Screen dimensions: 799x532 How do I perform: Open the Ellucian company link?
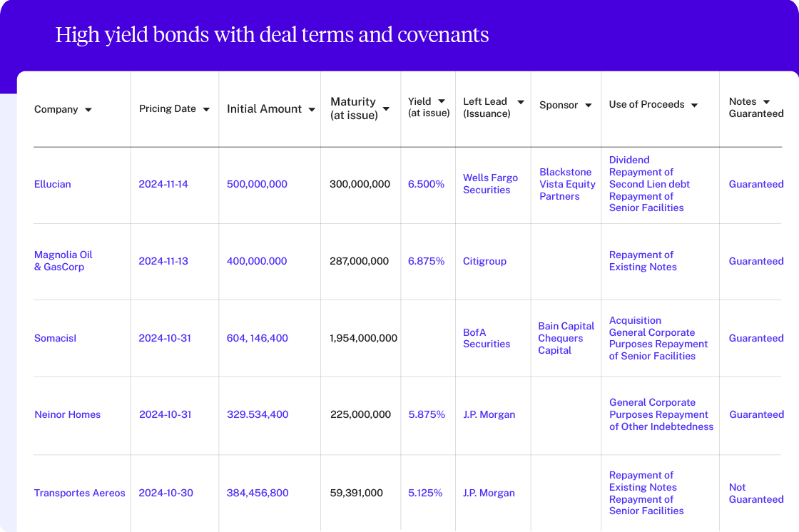53,184
